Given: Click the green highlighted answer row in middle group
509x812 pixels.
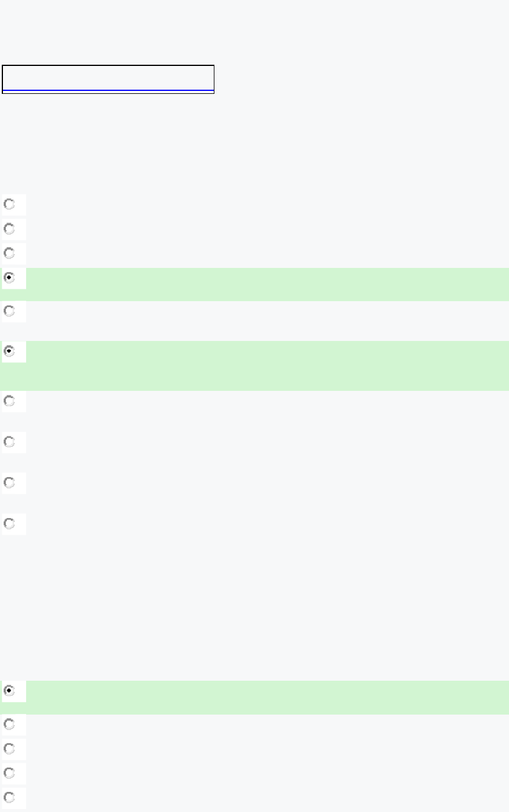Looking at the screenshot, I should [267, 365].
